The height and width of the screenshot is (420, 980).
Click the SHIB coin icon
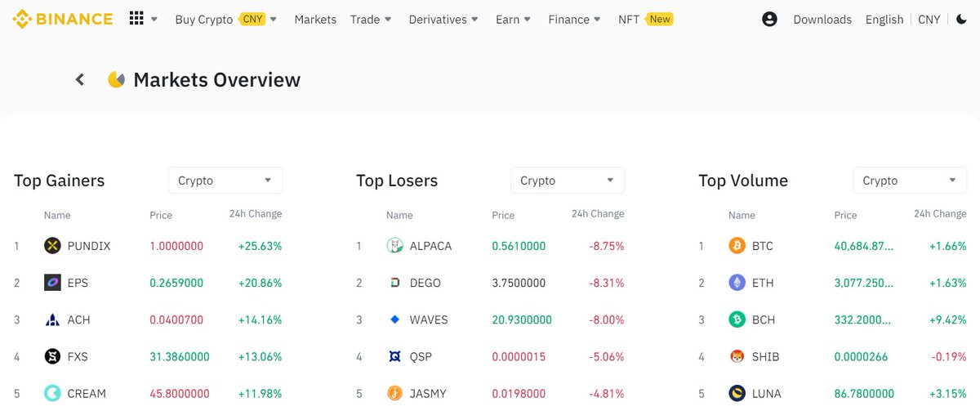(x=737, y=356)
